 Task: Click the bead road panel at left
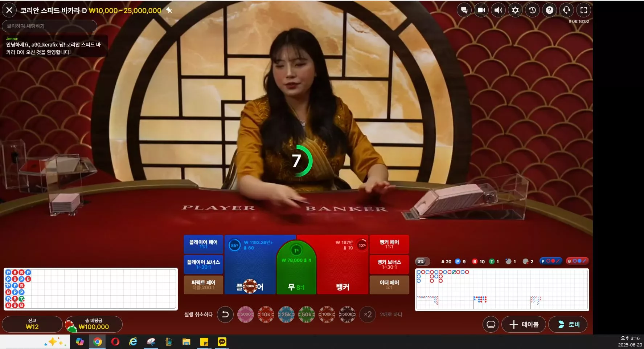pyautogui.click(x=91, y=289)
